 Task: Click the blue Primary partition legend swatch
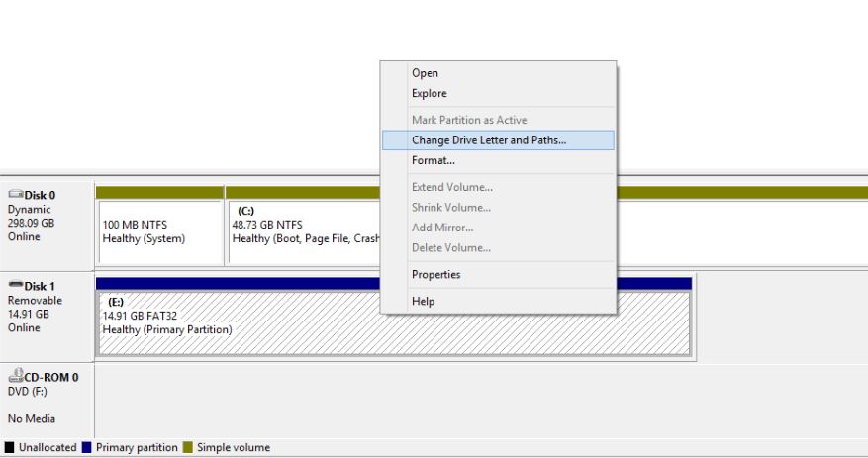click(x=87, y=448)
